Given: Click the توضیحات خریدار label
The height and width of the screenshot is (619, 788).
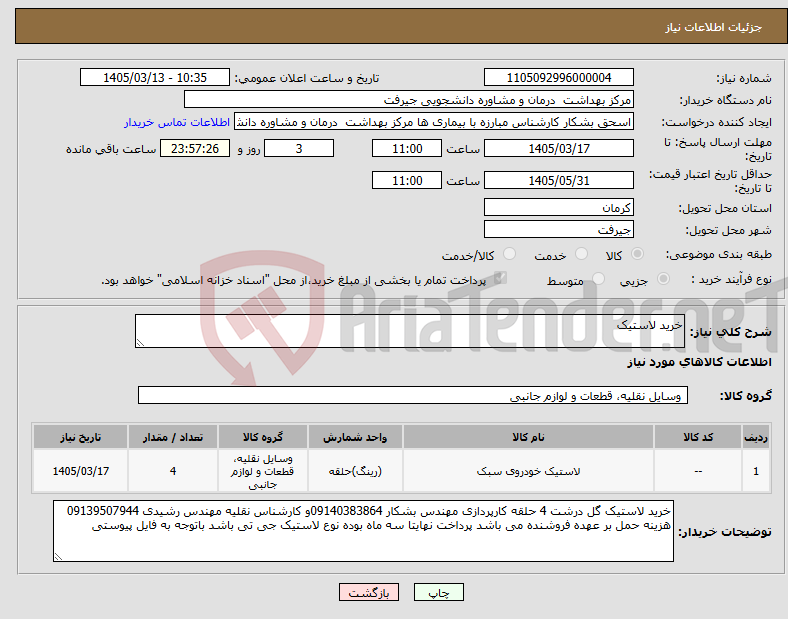Looking at the screenshot, I should [725, 532].
